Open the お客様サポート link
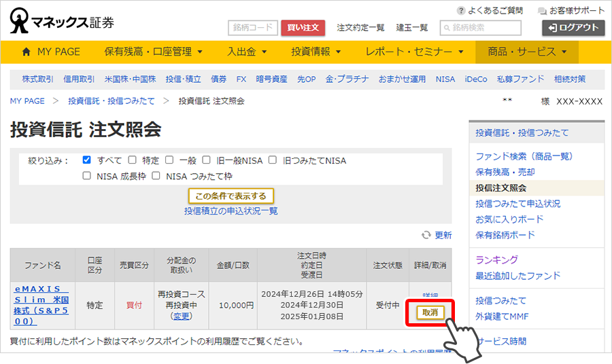This screenshot has height=364, width=612. point(577,10)
